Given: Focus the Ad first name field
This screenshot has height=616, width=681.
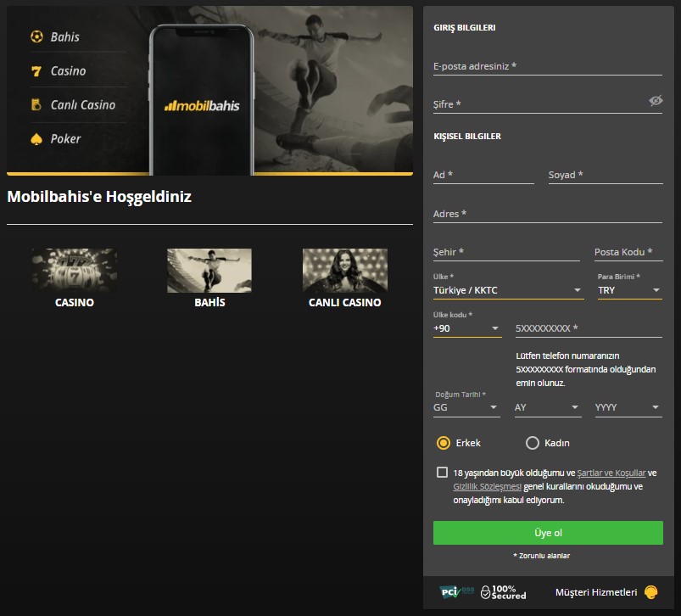Looking at the screenshot, I should click(x=483, y=175).
